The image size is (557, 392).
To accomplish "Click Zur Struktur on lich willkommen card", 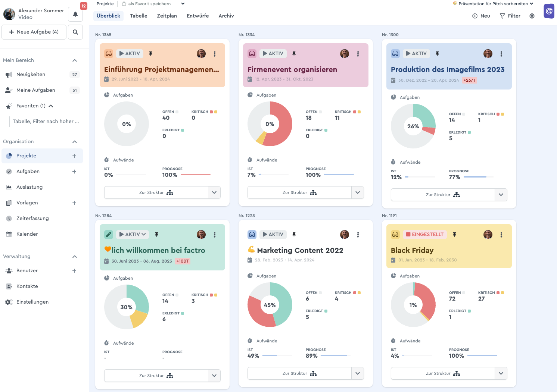I will [x=156, y=376].
